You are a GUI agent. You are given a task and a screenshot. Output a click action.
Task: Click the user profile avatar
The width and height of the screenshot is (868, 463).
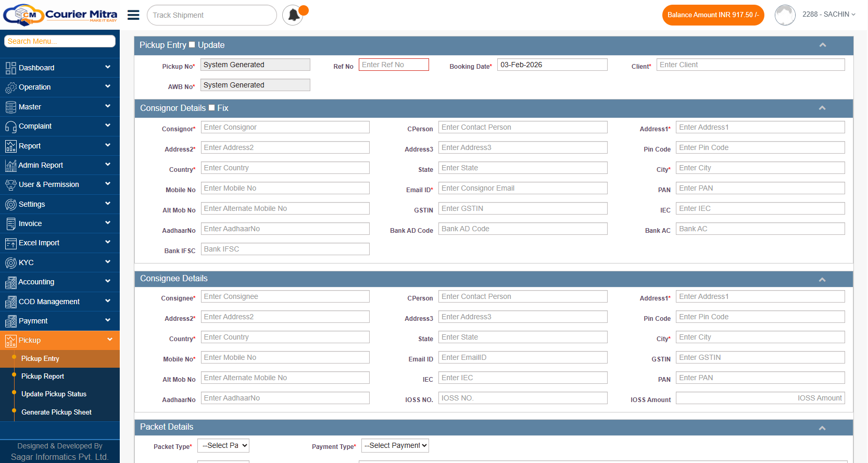(x=785, y=15)
